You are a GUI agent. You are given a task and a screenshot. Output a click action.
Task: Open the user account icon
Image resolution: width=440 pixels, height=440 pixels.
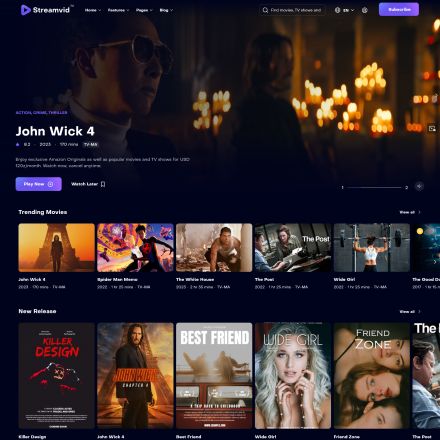(365, 10)
